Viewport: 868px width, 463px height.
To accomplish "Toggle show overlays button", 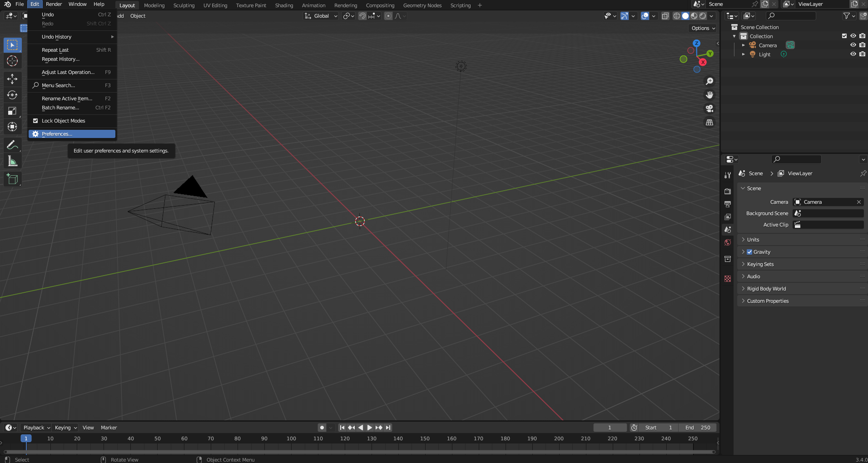I will click(x=645, y=16).
